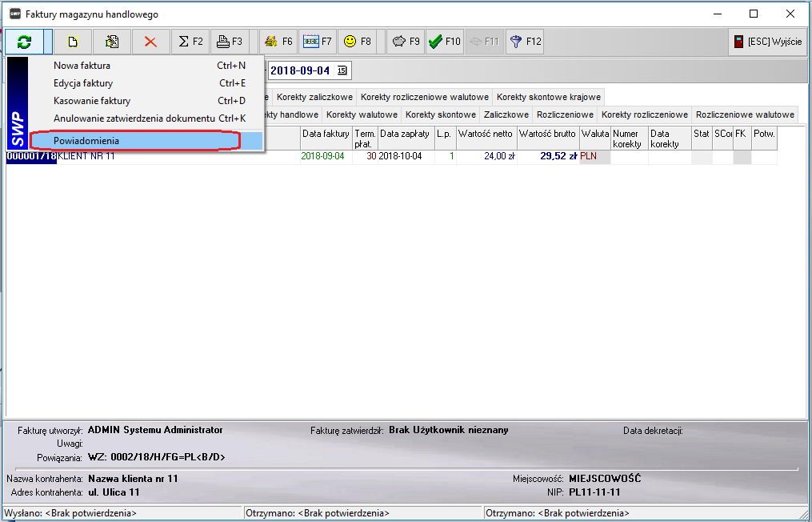Click the sigma F2 summary button
Image resolution: width=812 pixels, height=522 pixels.
point(190,42)
